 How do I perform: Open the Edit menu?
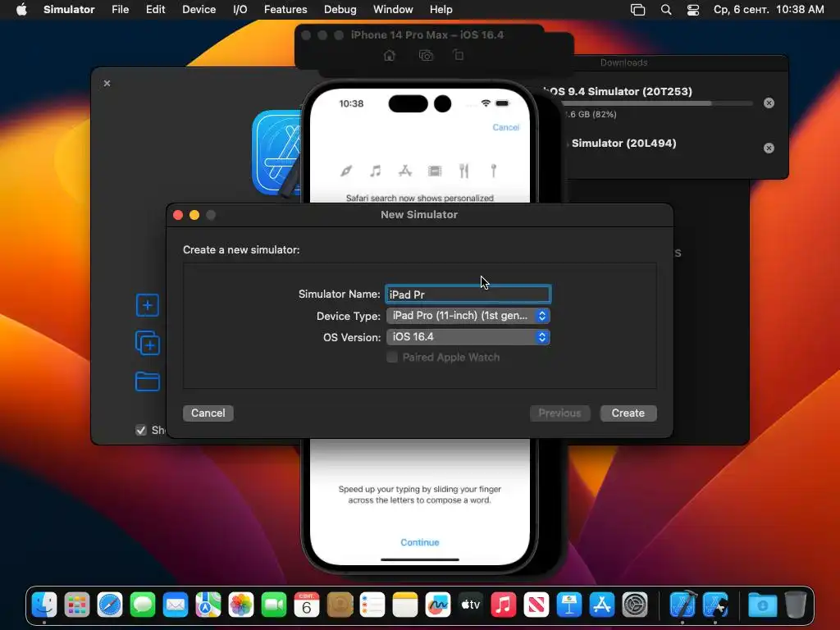point(155,10)
